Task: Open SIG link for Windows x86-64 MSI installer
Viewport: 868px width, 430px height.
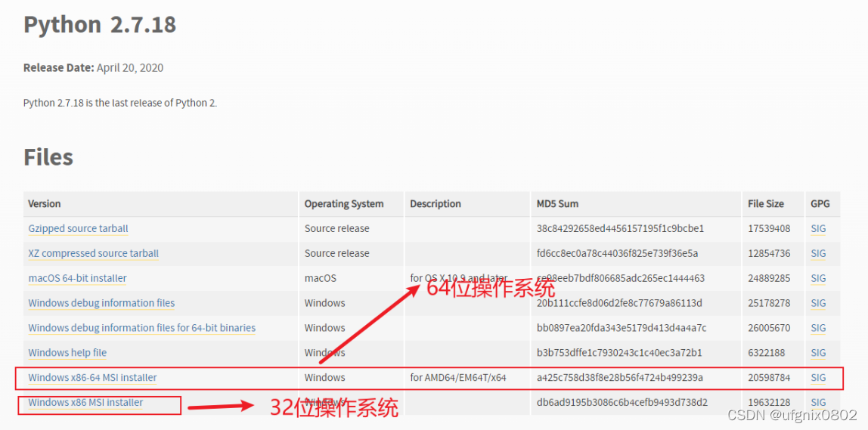Action: [818, 378]
